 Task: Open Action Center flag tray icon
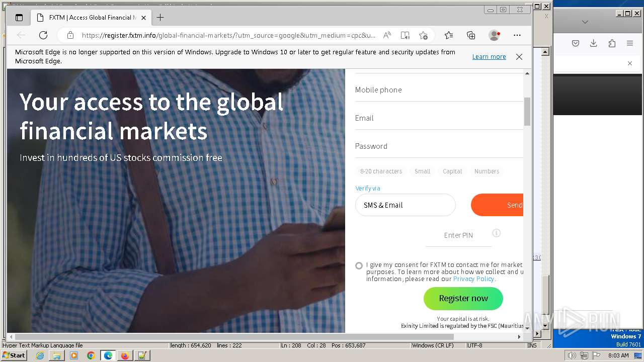[596, 355]
